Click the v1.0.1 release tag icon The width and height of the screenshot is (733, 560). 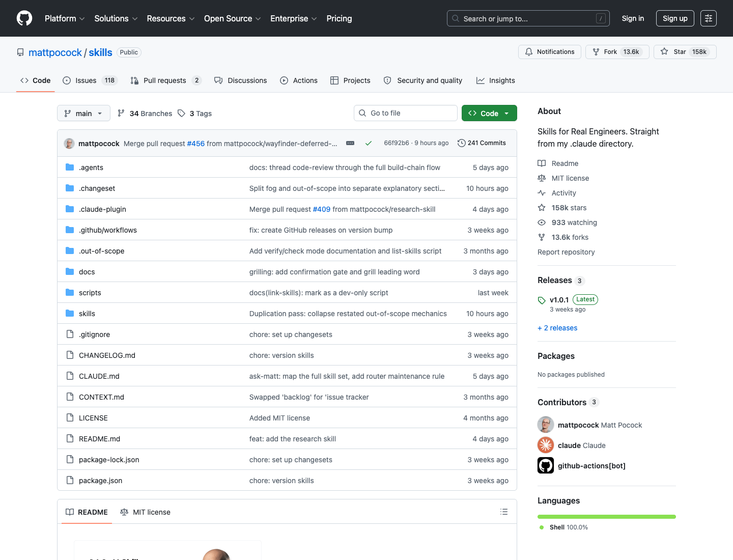click(x=542, y=300)
